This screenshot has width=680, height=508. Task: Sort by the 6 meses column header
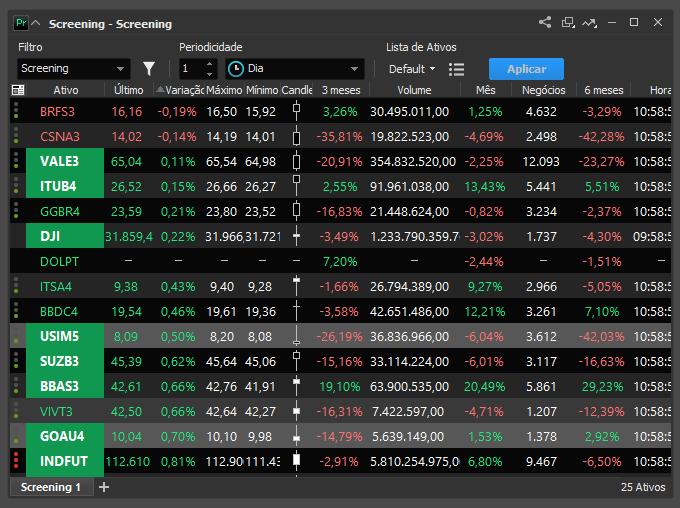click(603, 90)
